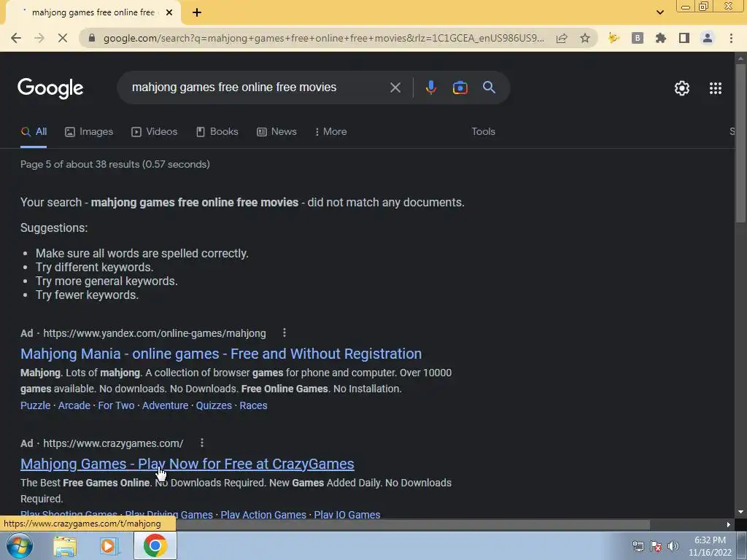Open search Tools options
Viewport: 747px width, 560px height.
pos(483,132)
